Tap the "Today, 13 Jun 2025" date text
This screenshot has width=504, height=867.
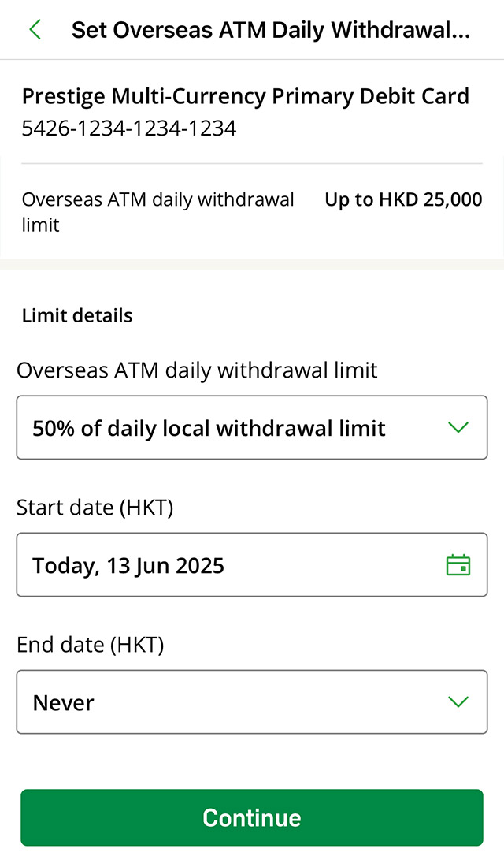128,565
